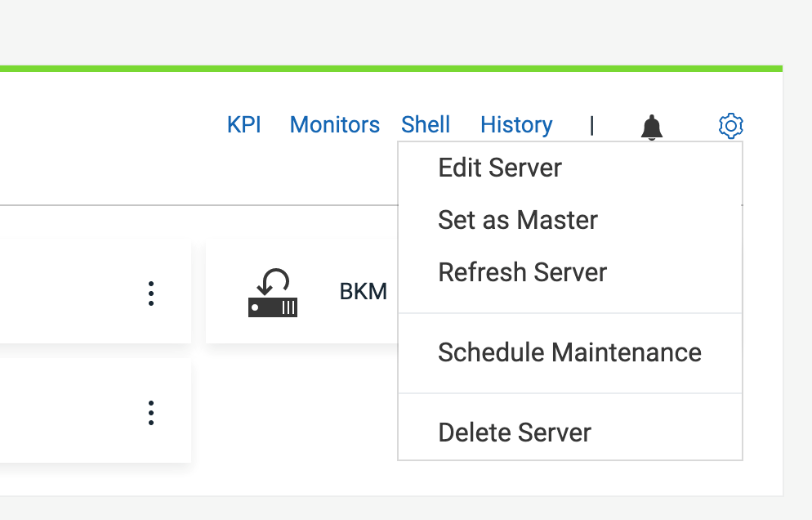Click the server backup icon beside BKM
812x520 pixels.
(x=273, y=294)
